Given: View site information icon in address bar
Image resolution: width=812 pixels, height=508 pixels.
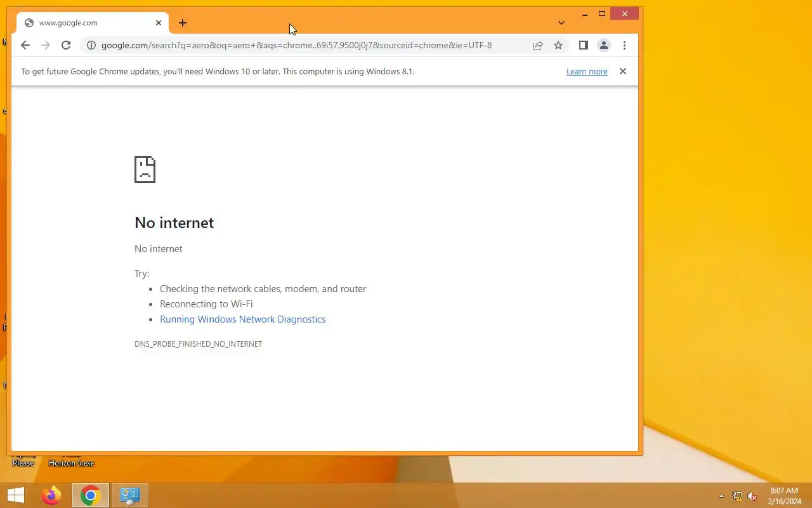Looking at the screenshot, I should (91, 45).
